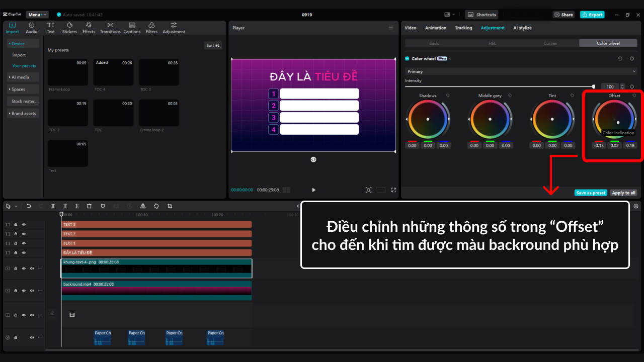
Task: Expand the Spaces sidebar section
Action: point(24,89)
